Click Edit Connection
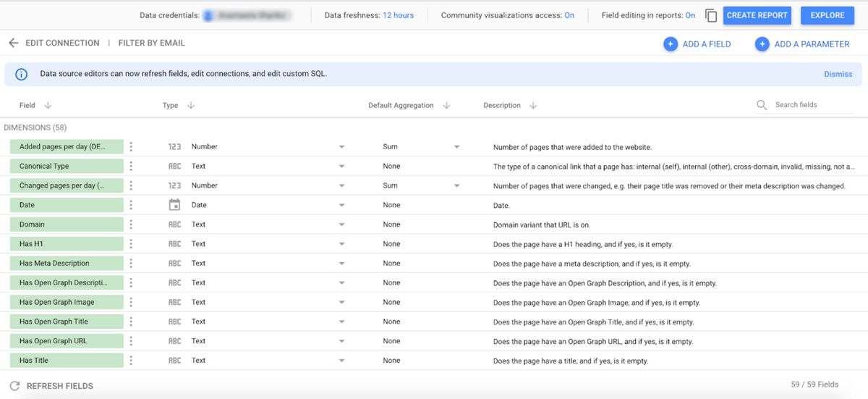This screenshot has height=399, width=868. pos(62,43)
